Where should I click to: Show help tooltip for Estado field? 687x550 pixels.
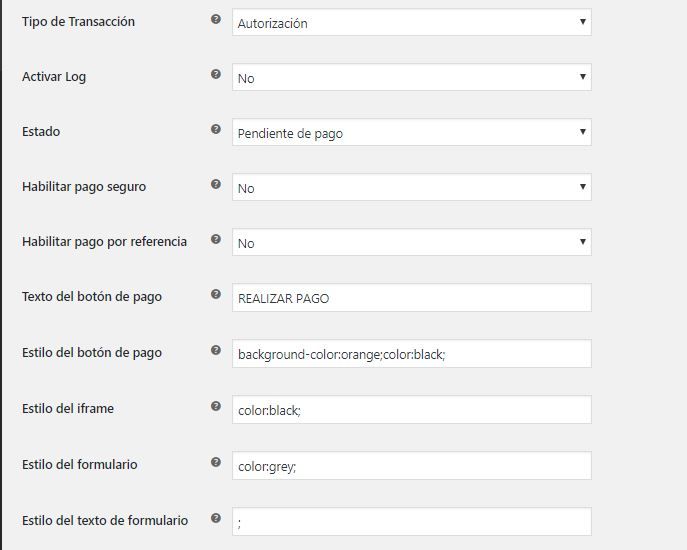(x=216, y=129)
